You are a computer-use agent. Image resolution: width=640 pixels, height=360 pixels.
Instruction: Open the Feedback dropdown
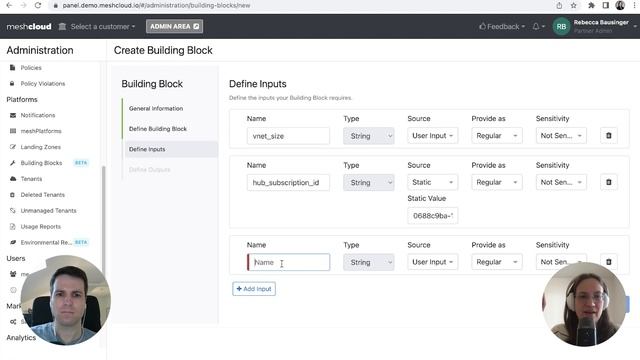point(502,27)
